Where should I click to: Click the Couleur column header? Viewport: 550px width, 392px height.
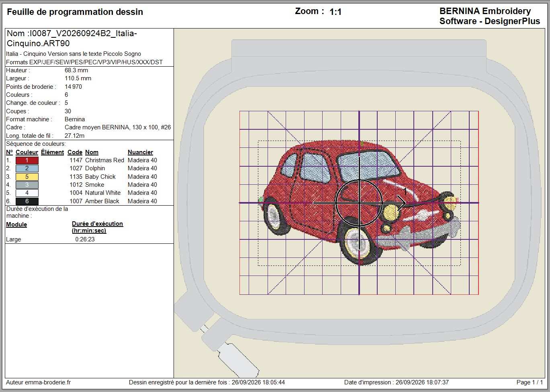pyautogui.click(x=27, y=152)
